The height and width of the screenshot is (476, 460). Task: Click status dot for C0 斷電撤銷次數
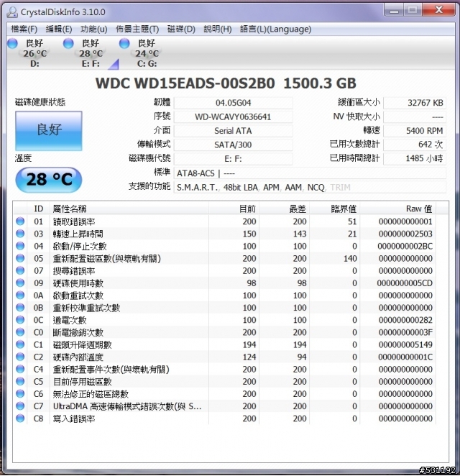(20, 332)
